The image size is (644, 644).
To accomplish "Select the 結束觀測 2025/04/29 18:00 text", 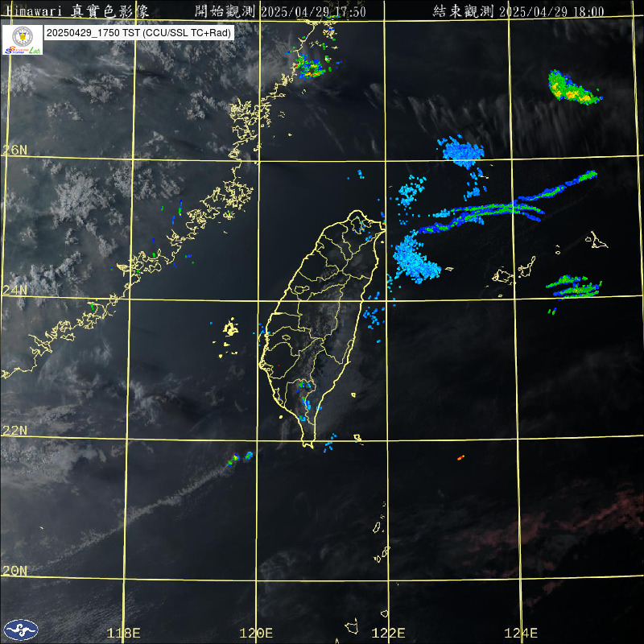I will [518, 11].
